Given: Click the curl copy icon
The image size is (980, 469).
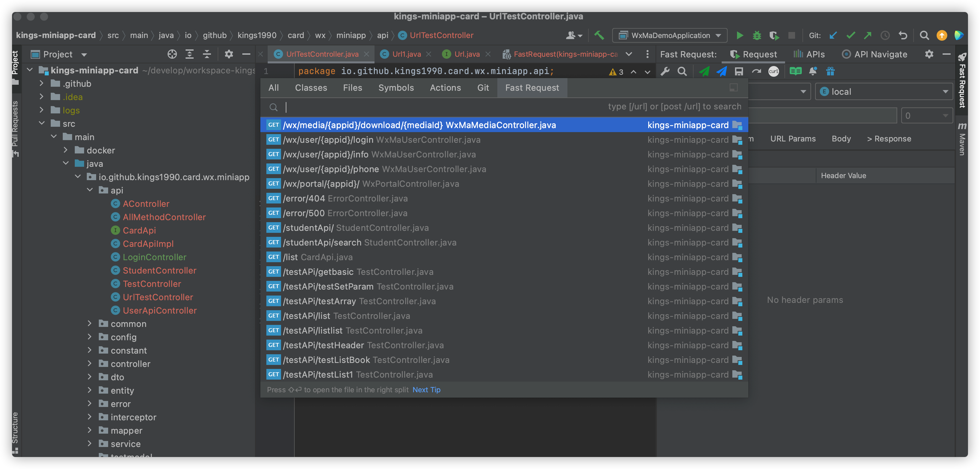Looking at the screenshot, I should pyautogui.click(x=773, y=71).
